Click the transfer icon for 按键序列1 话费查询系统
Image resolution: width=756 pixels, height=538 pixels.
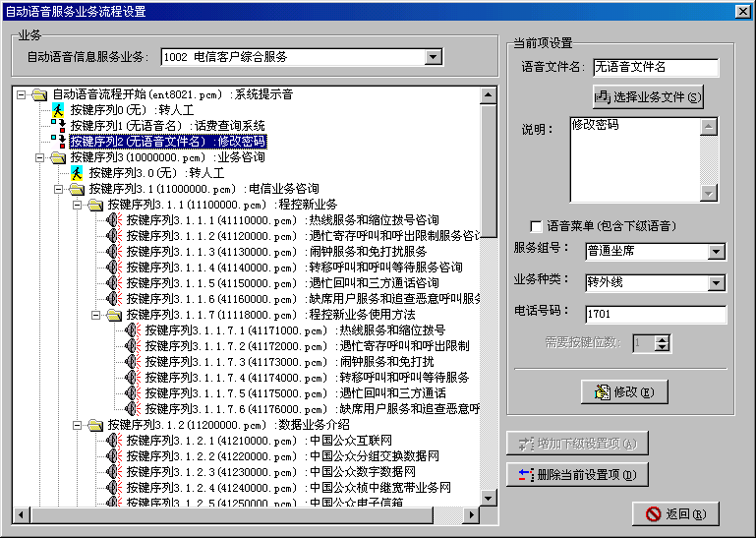click(58, 126)
